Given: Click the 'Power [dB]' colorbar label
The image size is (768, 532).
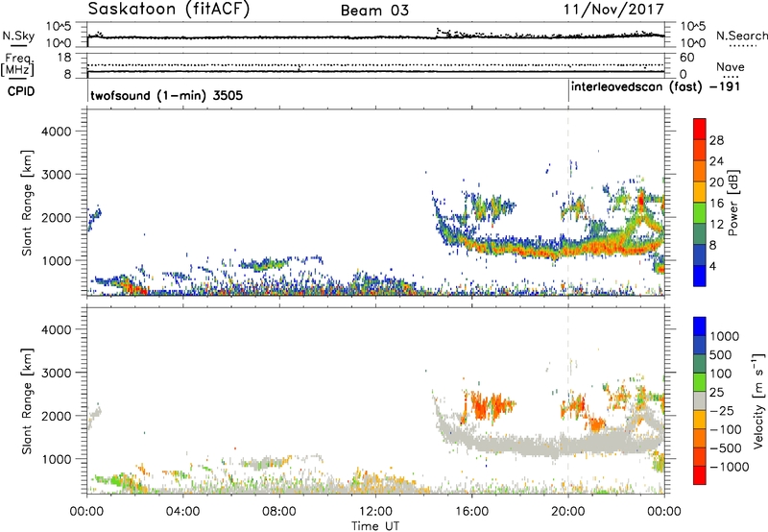Looking at the screenshot, I should click(x=733, y=203).
